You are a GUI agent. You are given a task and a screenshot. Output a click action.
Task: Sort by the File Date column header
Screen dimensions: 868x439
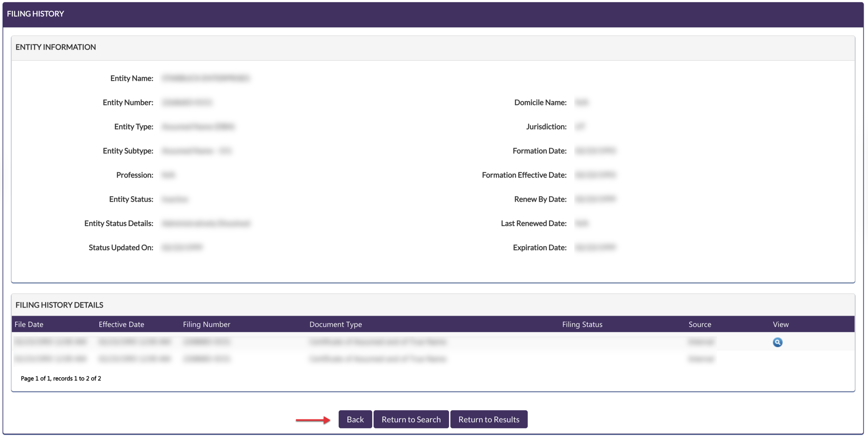(x=29, y=324)
